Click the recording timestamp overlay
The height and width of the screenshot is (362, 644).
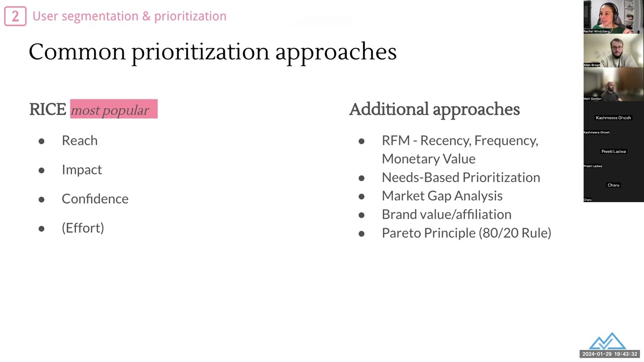[610, 354]
